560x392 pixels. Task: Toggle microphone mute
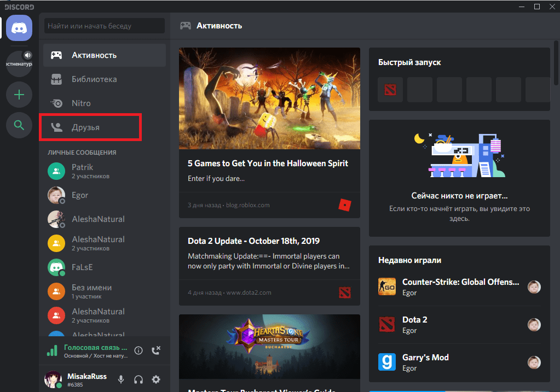[121, 379]
